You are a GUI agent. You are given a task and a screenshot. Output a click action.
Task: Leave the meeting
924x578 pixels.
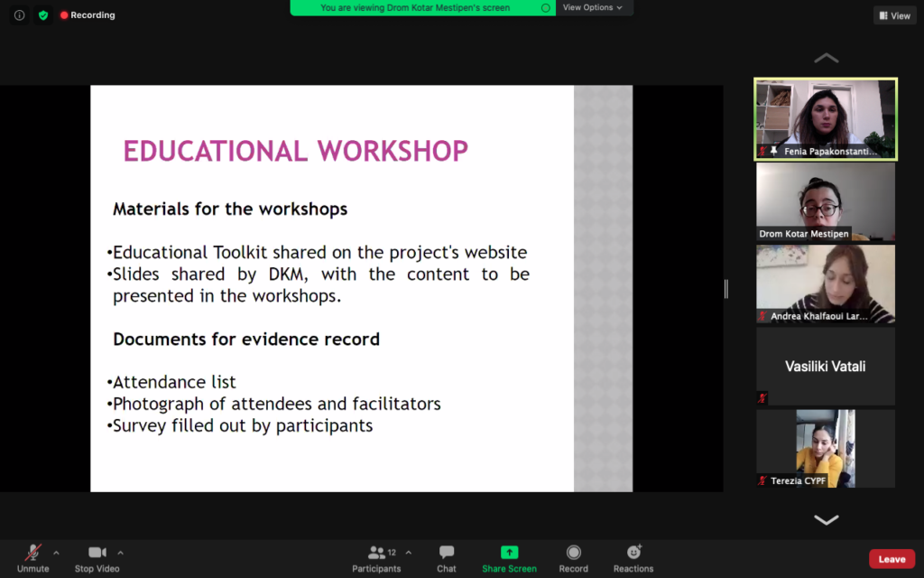(892, 559)
